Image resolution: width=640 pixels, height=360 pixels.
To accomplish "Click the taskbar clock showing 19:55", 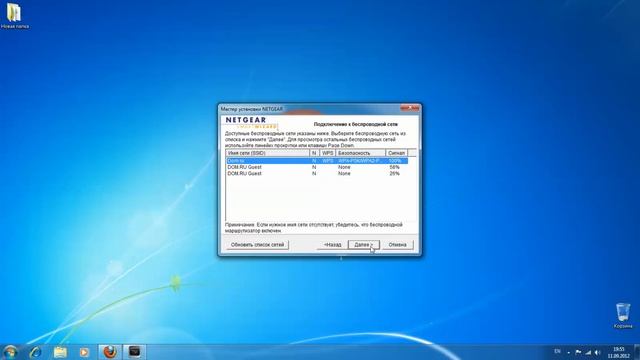I will 619,352.
